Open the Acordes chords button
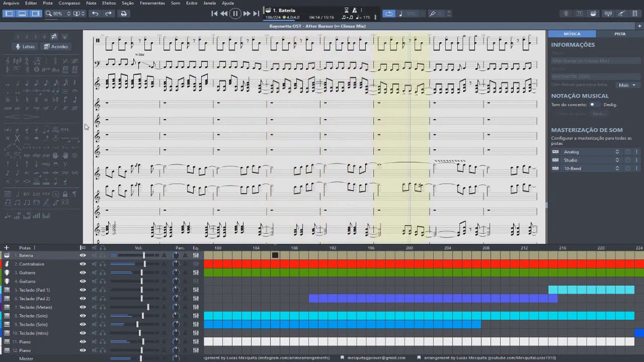 pos(56,46)
